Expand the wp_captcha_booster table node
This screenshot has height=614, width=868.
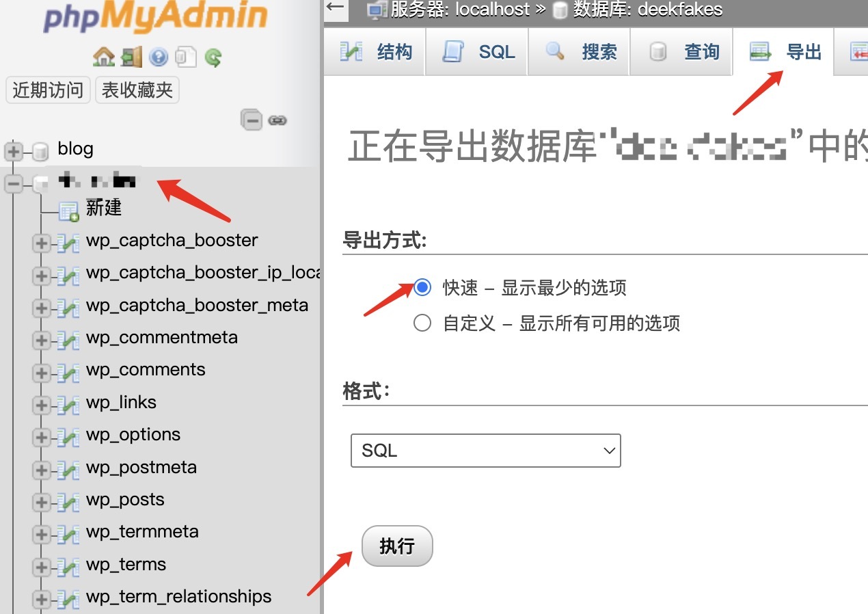[x=42, y=243]
